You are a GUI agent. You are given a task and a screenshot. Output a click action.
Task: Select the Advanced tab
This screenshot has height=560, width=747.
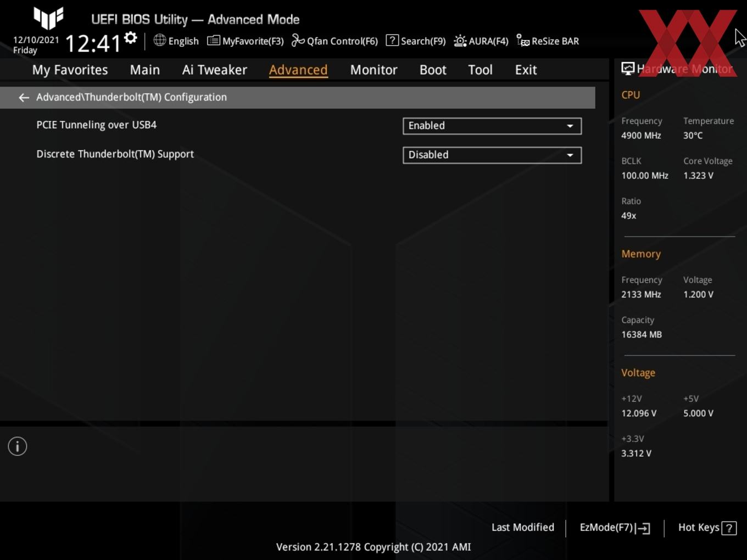click(x=298, y=70)
